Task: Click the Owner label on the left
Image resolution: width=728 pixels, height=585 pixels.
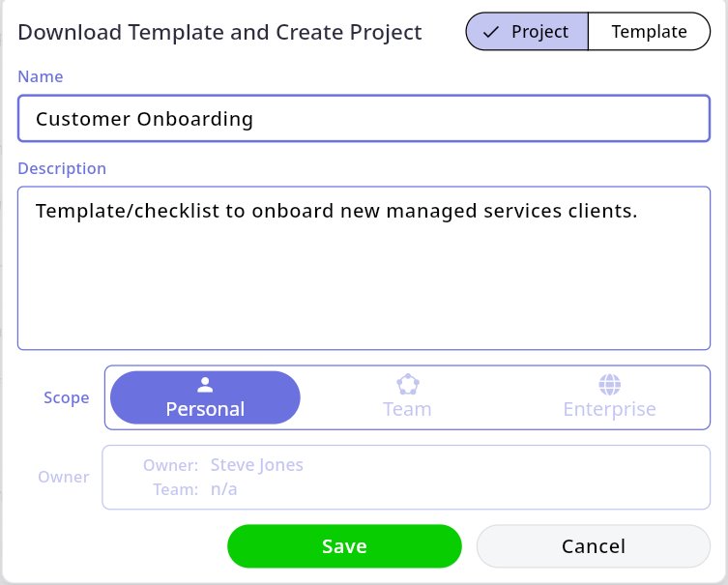Action: coord(64,477)
